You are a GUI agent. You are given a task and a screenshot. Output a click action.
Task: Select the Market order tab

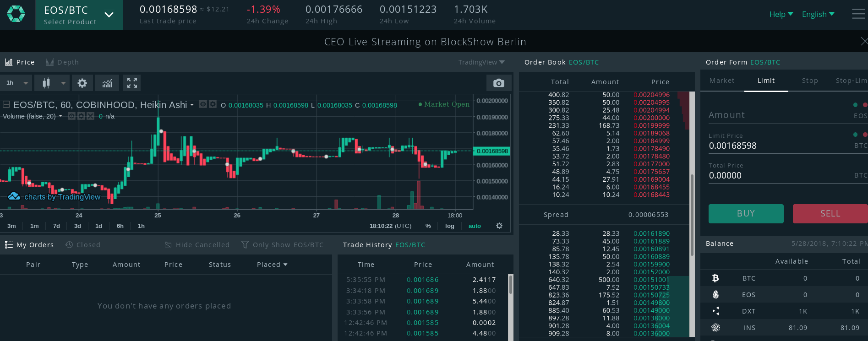coord(722,81)
